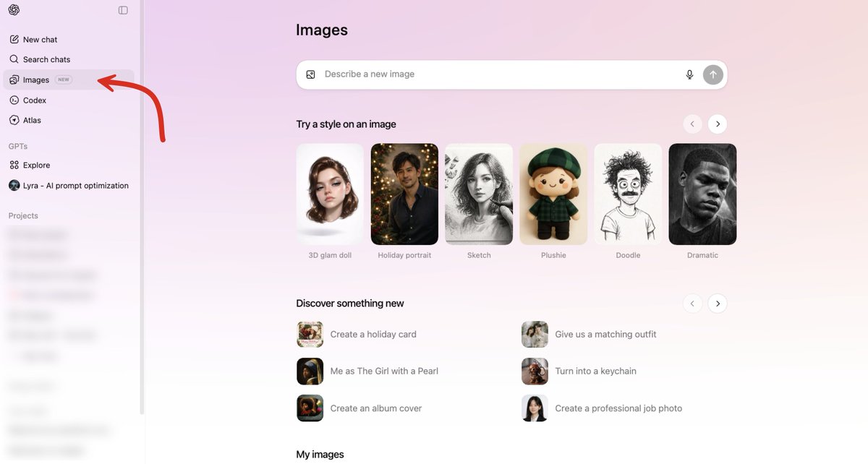Click the My images heading
This screenshot has width=868, height=464.
[320, 455]
